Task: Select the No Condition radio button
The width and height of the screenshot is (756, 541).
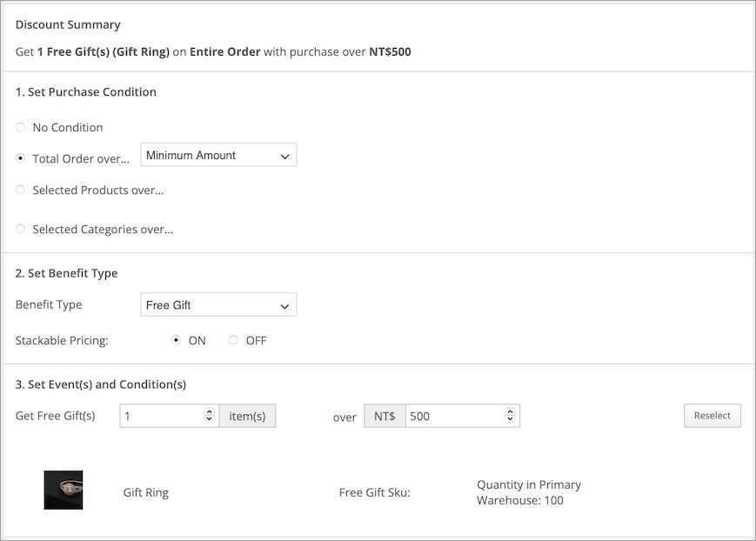Action: [20, 127]
